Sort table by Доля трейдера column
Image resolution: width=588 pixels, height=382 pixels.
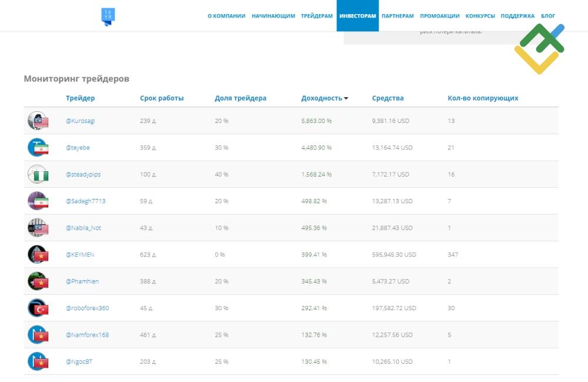coord(240,98)
